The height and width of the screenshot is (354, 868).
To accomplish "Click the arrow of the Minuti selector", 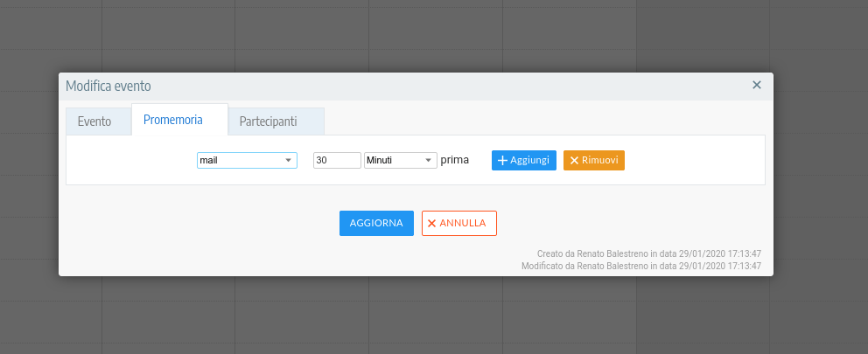I will point(428,161).
